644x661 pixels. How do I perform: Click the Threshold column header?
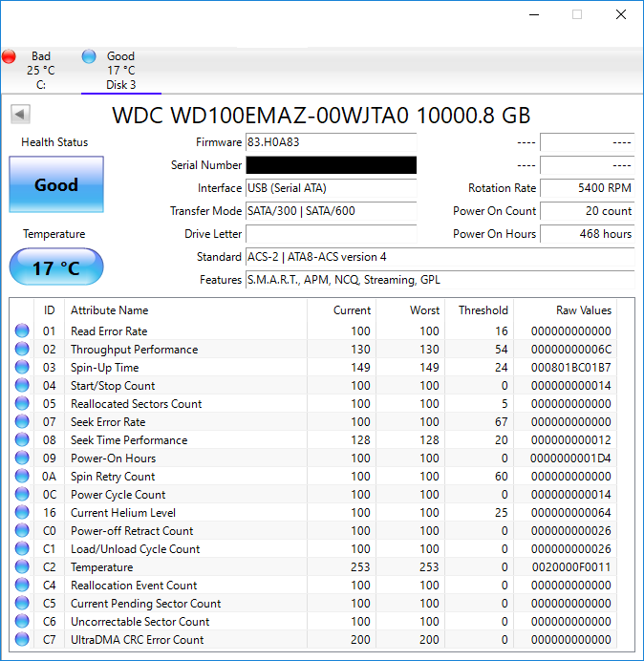(x=483, y=310)
